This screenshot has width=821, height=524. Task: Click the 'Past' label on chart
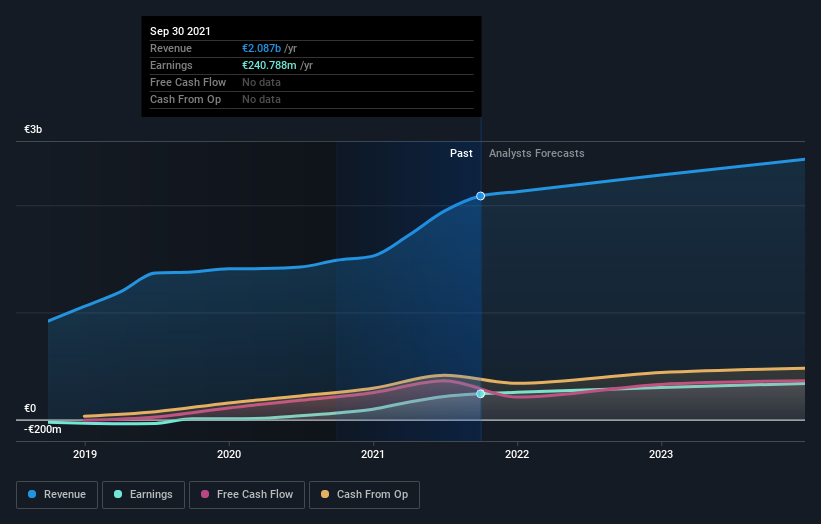click(x=461, y=153)
